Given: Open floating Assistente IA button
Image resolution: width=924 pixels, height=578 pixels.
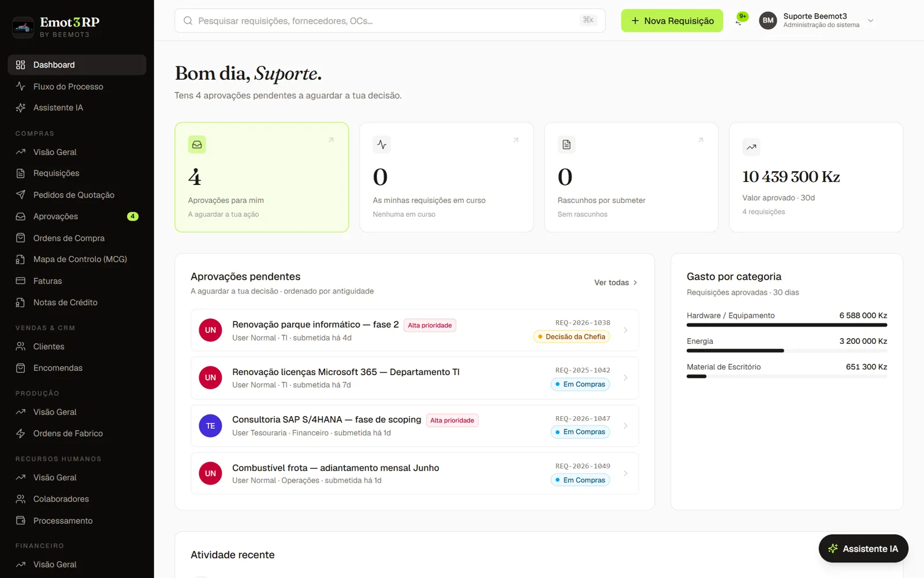Looking at the screenshot, I should pyautogui.click(x=863, y=549).
